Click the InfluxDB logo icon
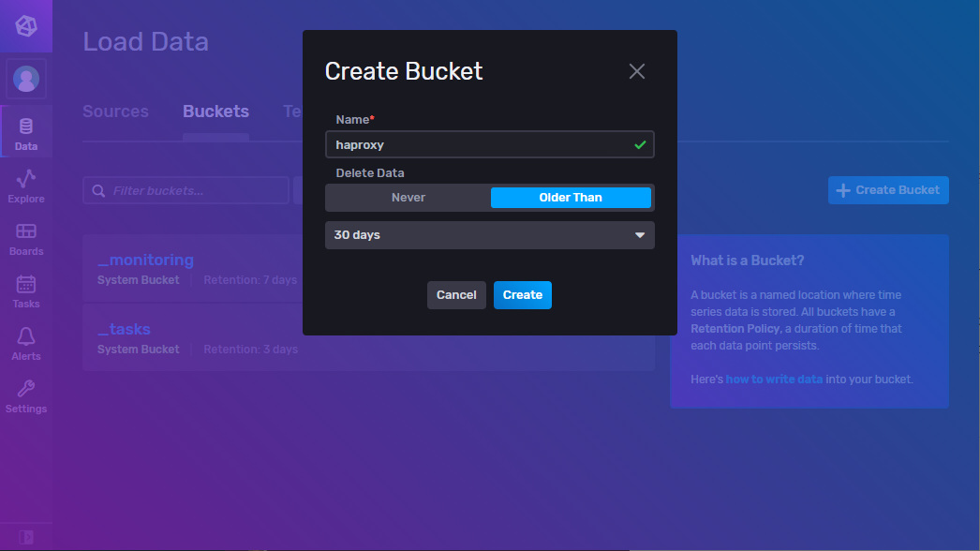The width and height of the screenshot is (980, 551). tap(26, 25)
